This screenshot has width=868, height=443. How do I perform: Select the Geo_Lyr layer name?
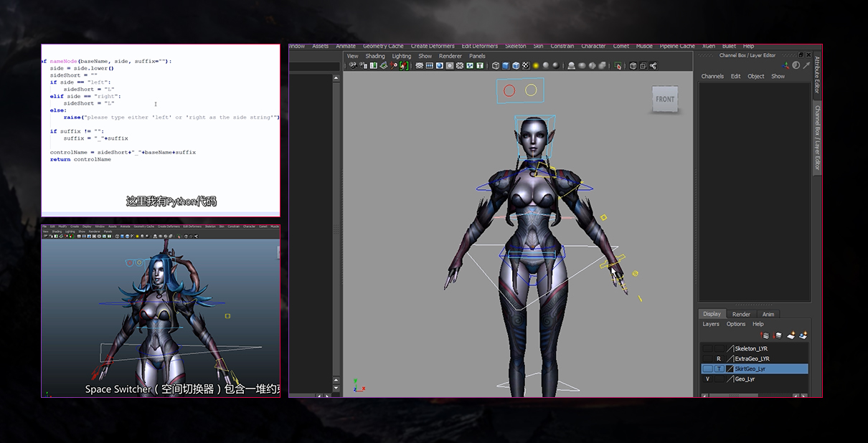[745, 379]
